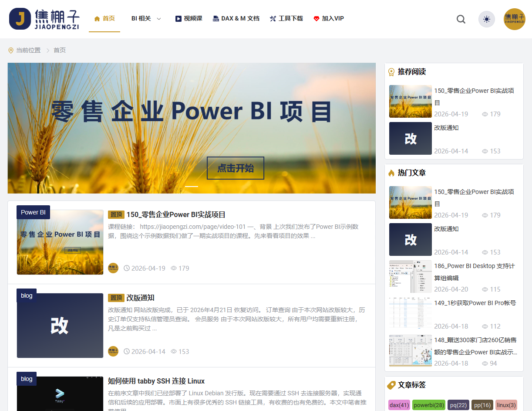Select the powerbi(28) tag
The height and width of the screenshot is (411, 532).
click(429, 405)
